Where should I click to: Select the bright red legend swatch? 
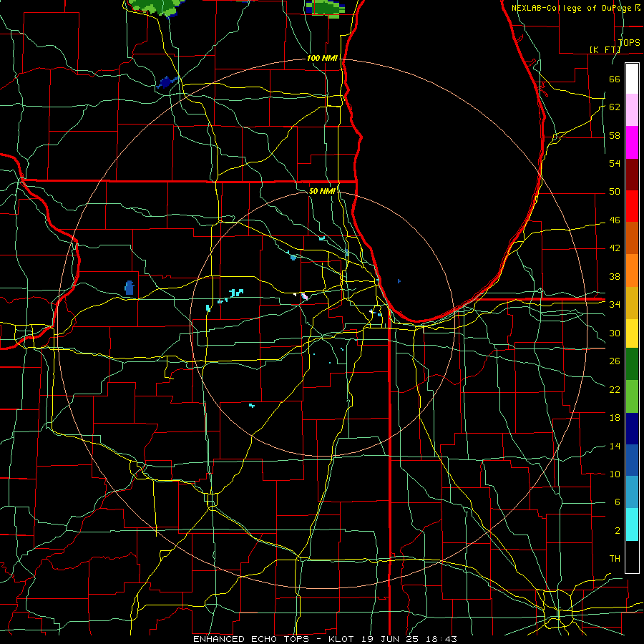click(x=632, y=206)
